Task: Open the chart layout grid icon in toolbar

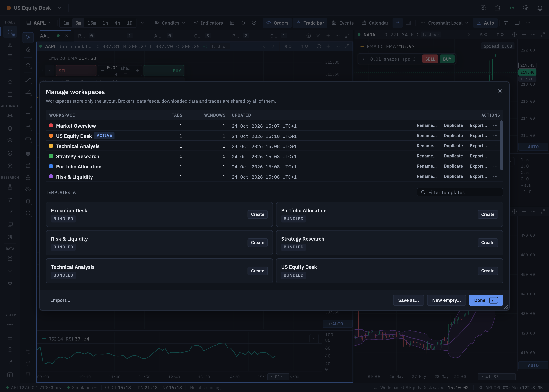Action: pyautogui.click(x=232, y=23)
